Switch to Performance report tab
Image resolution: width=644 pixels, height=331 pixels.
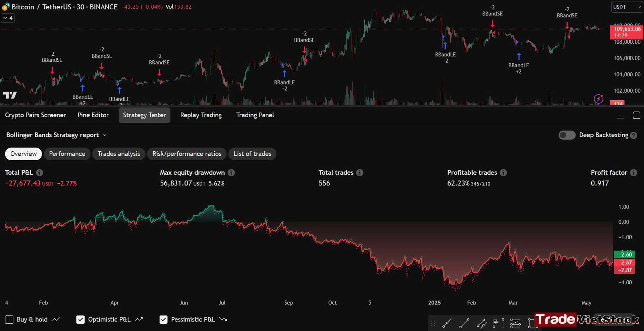pos(67,154)
